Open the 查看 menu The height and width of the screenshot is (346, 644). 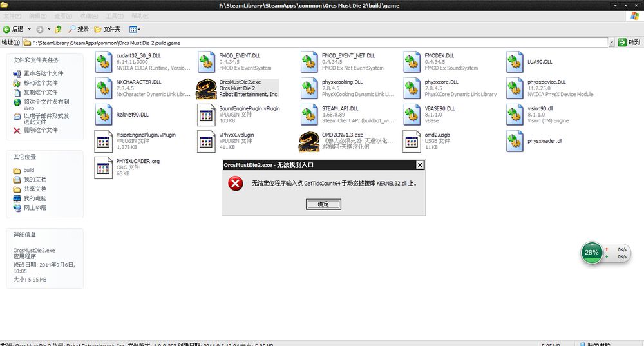pos(63,16)
